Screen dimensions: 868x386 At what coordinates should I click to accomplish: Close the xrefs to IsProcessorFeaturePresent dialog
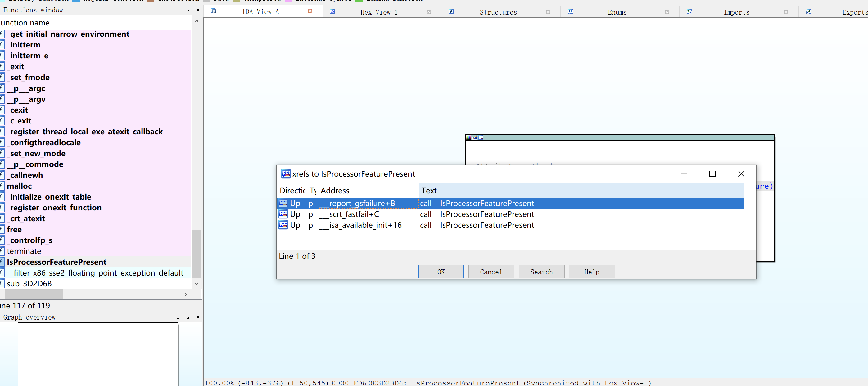click(x=741, y=174)
